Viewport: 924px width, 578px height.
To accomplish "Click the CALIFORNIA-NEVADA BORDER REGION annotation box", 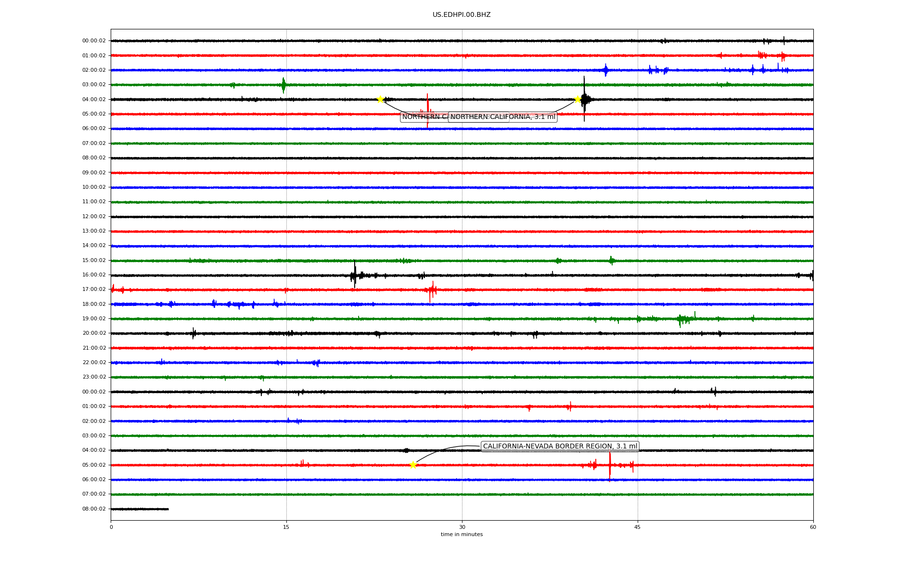I will 560,447.
